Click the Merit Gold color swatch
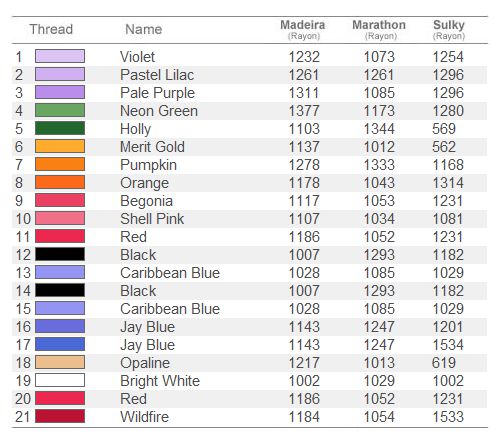The height and width of the screenshot is (438, 500). tap(60, 146)
